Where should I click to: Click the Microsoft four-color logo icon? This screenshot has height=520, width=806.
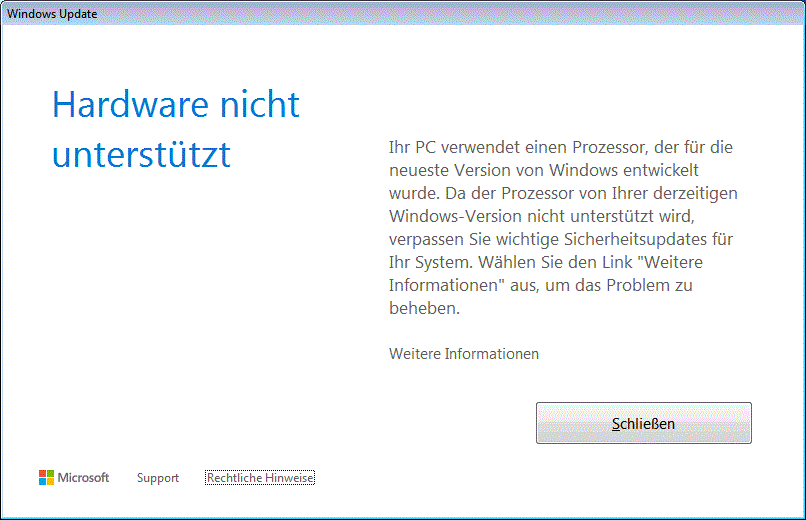[x=46, y=477]
